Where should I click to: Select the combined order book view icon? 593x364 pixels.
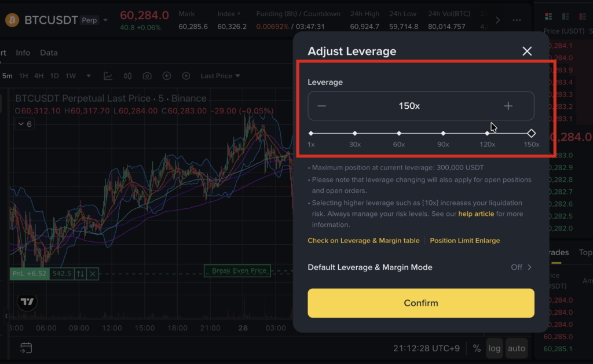click(548, 16)
